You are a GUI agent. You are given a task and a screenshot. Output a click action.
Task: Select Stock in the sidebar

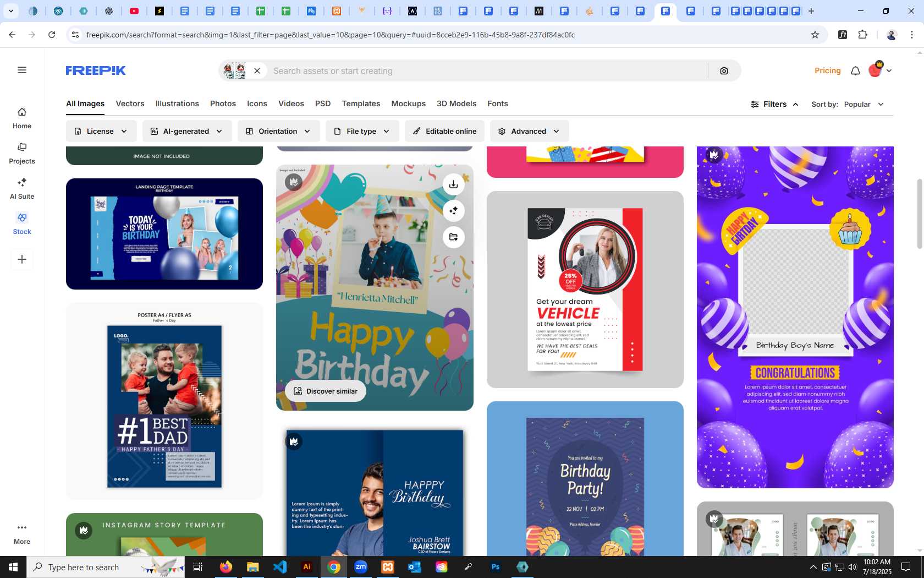pos(22,224)
